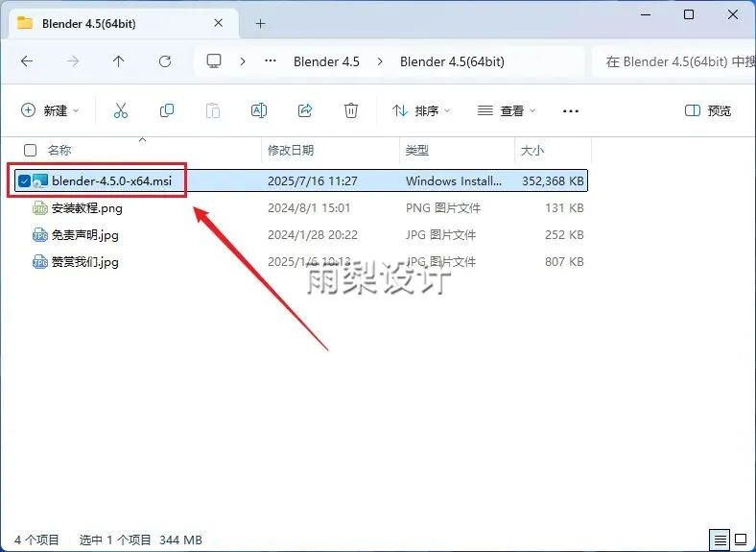Switch to large thumbnails view icon

[741, 540]
